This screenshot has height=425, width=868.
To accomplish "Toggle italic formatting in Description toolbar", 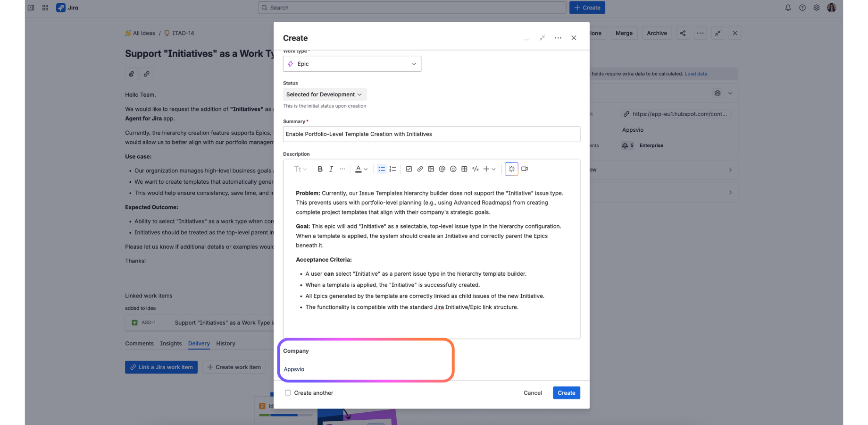I will click(x=331, y=169).
